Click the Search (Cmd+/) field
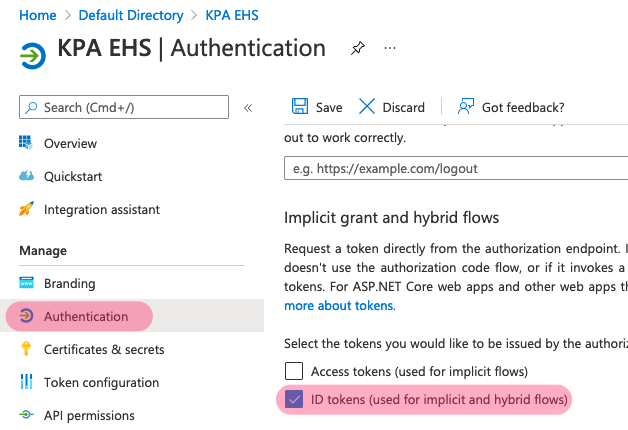628x430 pixels. pos(124,107)
